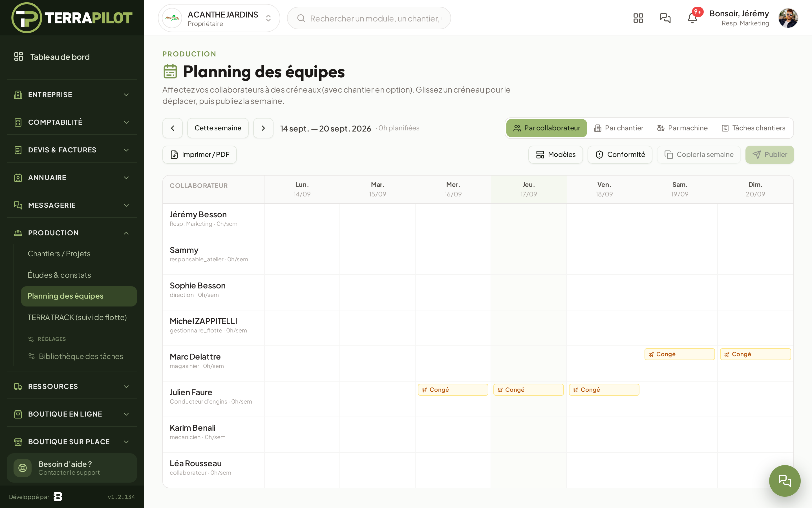Open Chantiers / Projets
The width and height of the screenshot is (812, 508).
(78, 254)
